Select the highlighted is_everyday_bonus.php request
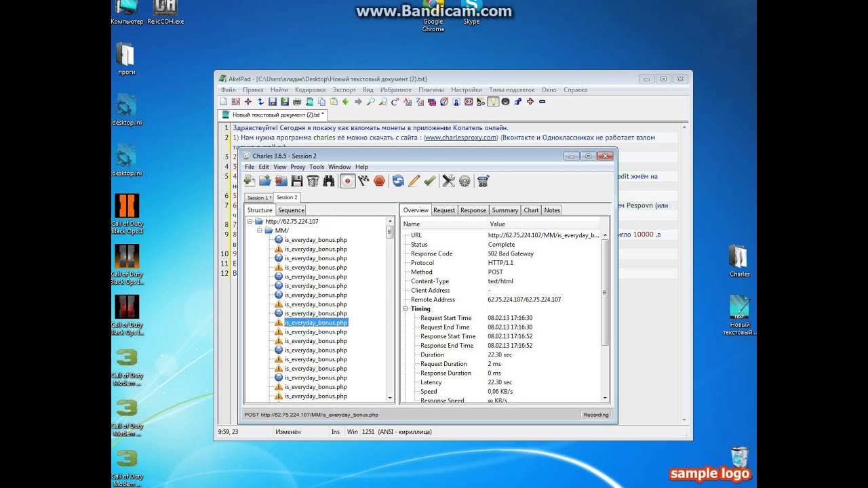The width and height of the screenshot is (868, 488). click(316, 323)
